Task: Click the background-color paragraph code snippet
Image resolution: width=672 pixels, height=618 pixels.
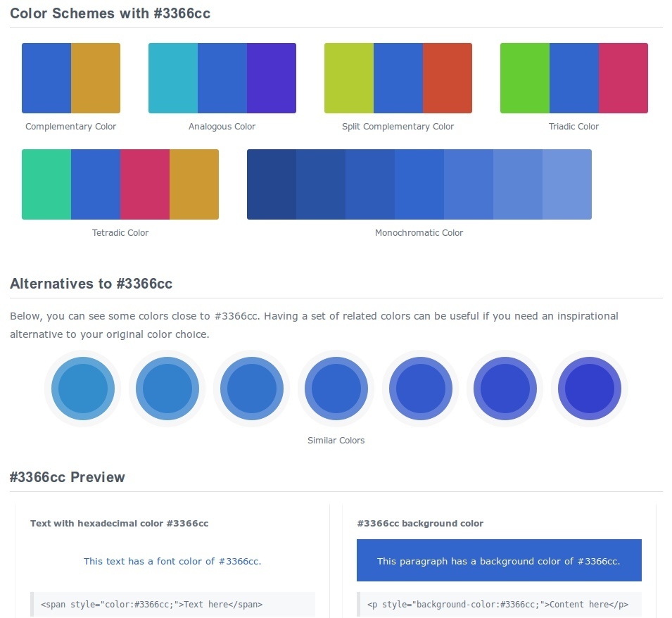Action: click(498, 604)
